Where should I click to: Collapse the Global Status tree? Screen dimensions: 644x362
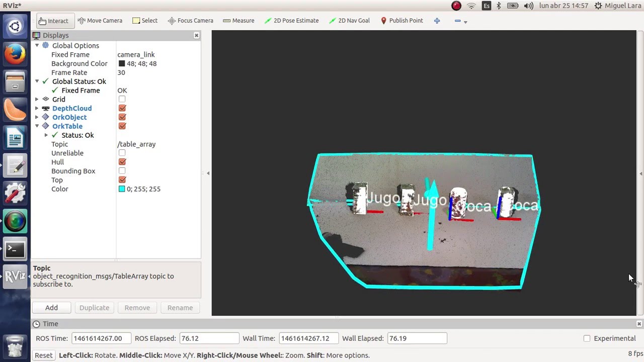[37, 81]
